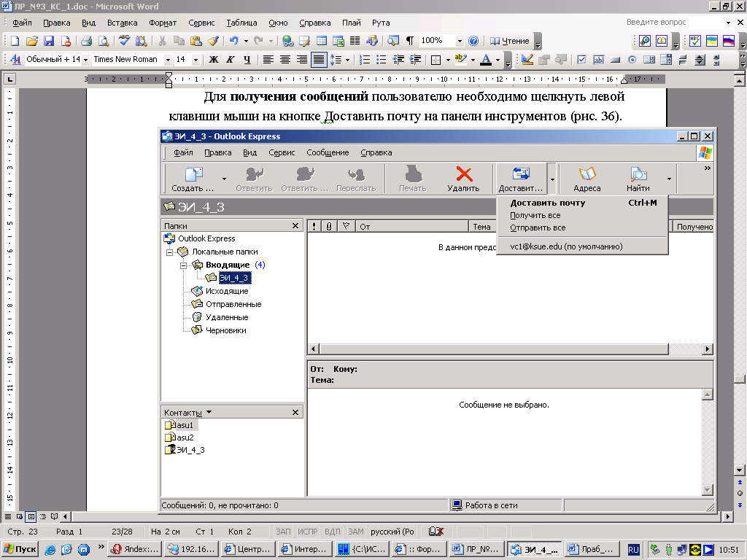747x560 pixels.
Task: Open the Undo history dropdown arrow
Action: [x=246, y=41]
